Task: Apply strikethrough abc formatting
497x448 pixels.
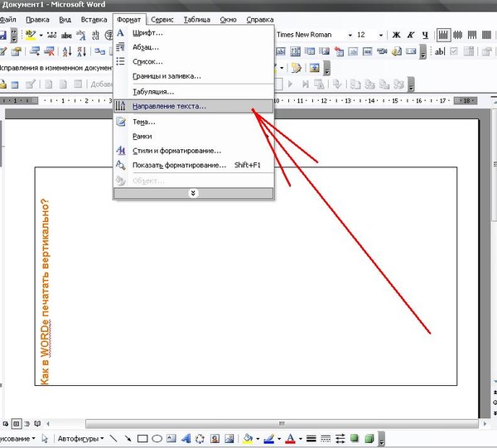Action: (66, 35)
